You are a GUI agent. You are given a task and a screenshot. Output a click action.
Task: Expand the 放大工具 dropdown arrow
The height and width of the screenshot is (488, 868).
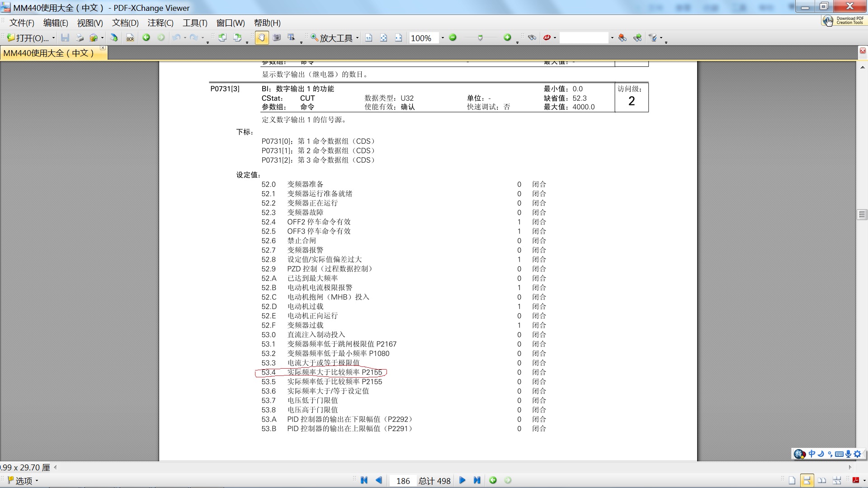tap(357, 38)
